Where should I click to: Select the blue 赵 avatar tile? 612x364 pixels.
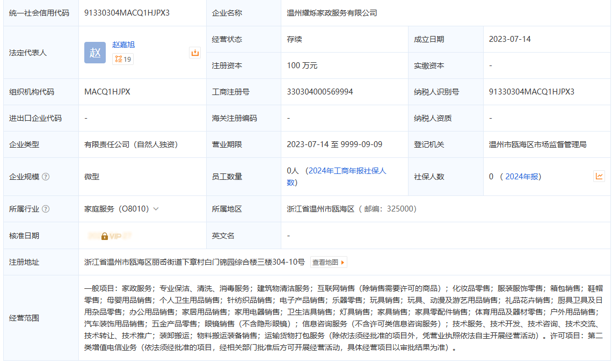(x=95, y=53)
